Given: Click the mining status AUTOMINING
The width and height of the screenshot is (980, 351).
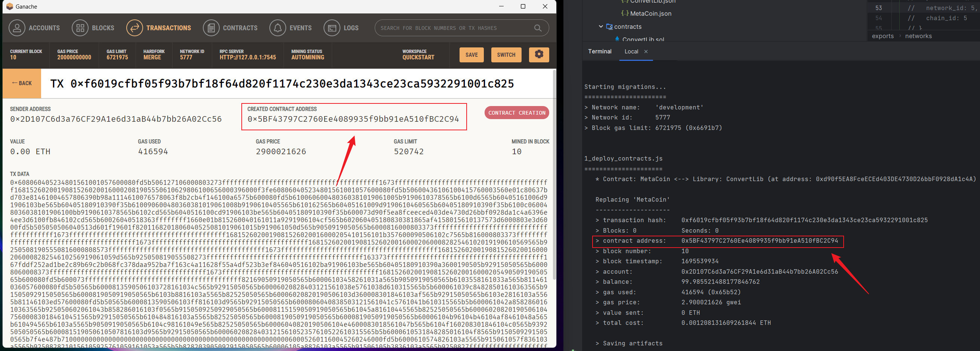Looking at the screenshot, I should pyautogui.click(x=308, y=58).
